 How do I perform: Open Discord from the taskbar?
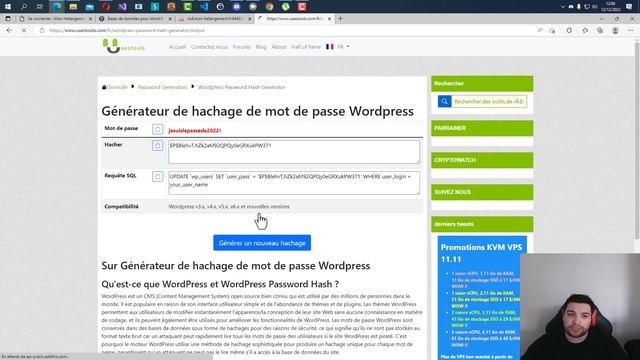(x=236, y=7)
